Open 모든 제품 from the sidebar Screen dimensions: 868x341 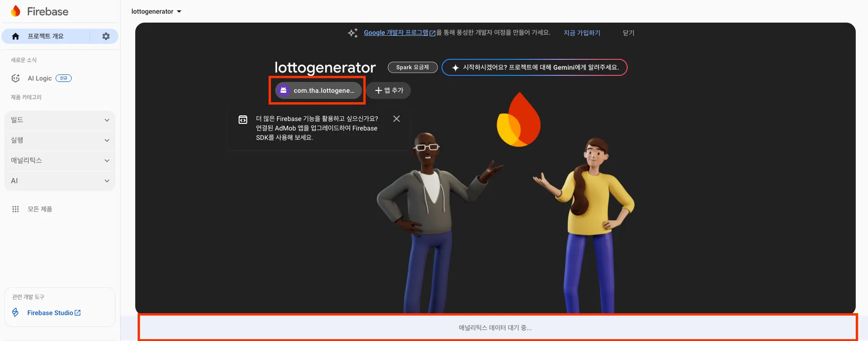[x=40, y=209]
